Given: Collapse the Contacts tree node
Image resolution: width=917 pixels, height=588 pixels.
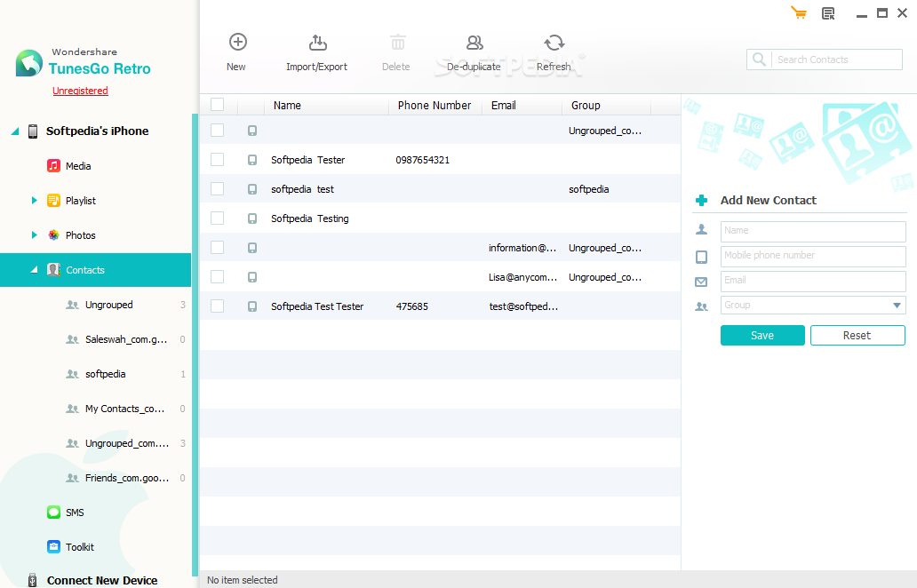Looking at the screenshot, I should [34, 269].
